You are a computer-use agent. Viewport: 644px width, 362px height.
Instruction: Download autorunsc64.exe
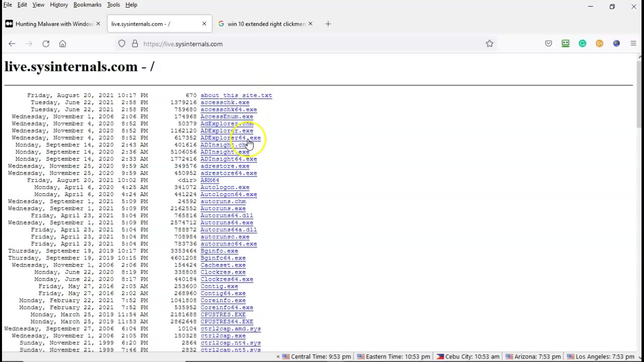pos(228,244)
